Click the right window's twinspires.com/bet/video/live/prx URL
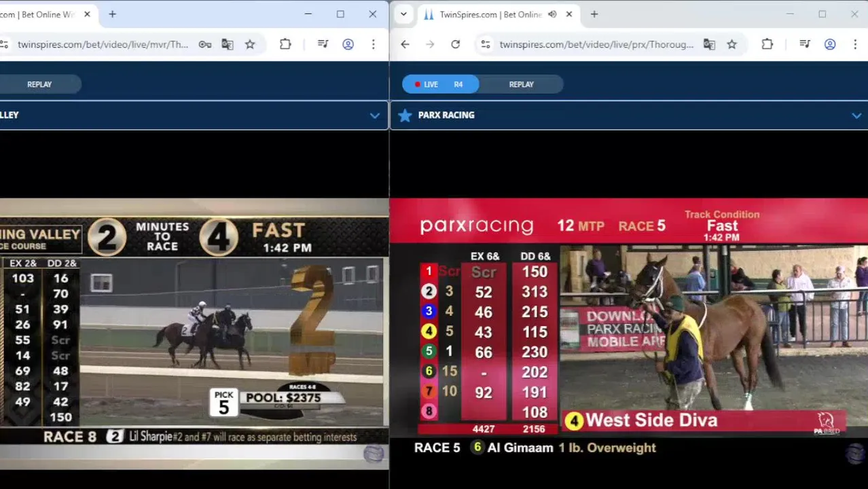This screenshot has height=489, width=868. coord(596,44)
